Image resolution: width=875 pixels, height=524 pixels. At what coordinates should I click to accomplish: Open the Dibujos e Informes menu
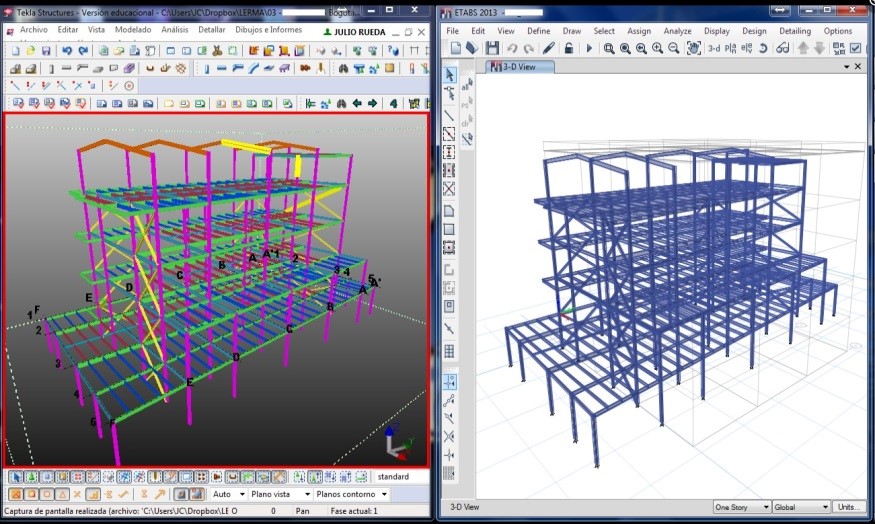(x=268, y=30)
